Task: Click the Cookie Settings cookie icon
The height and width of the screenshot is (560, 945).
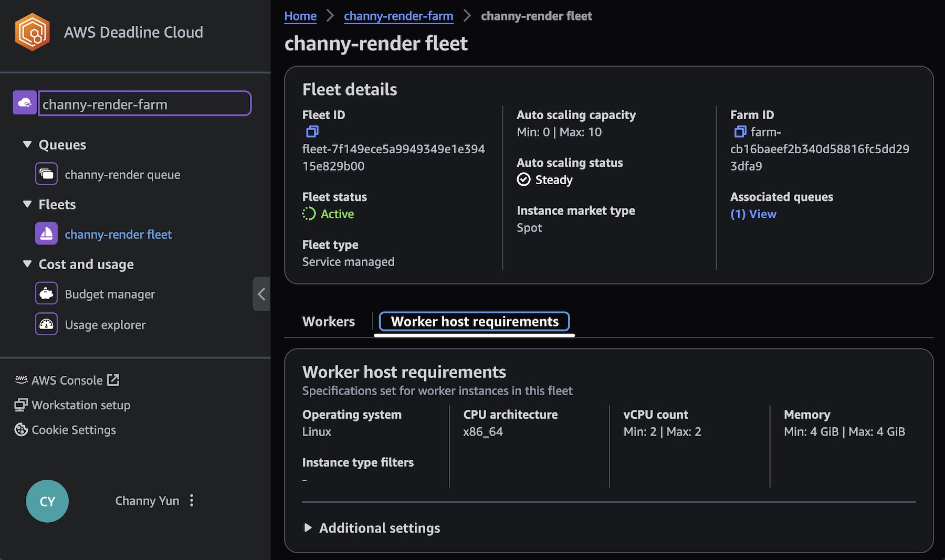Action: (22, 429)
